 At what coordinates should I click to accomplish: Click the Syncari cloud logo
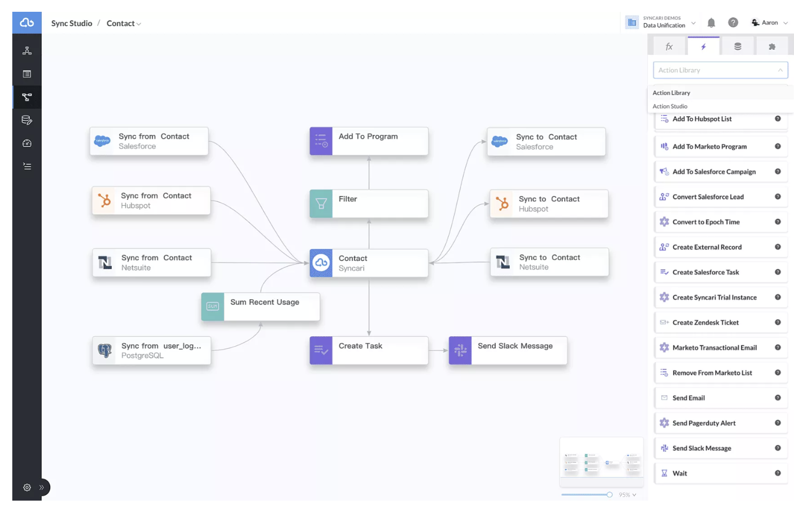pos(27,22)
